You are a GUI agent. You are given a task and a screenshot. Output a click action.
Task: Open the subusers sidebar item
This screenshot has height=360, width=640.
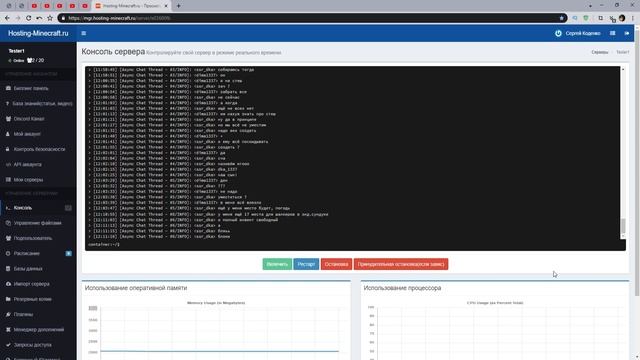38,238
